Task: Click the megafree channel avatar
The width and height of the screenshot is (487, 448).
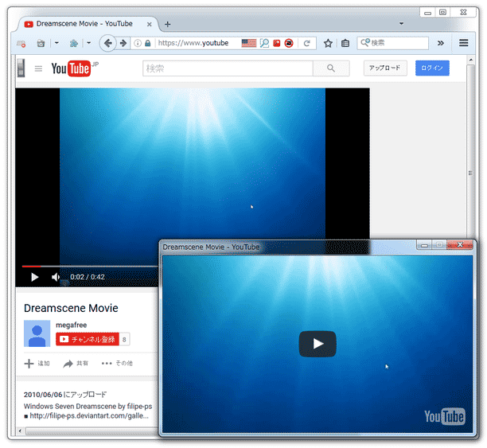Action: coord(37,333)
